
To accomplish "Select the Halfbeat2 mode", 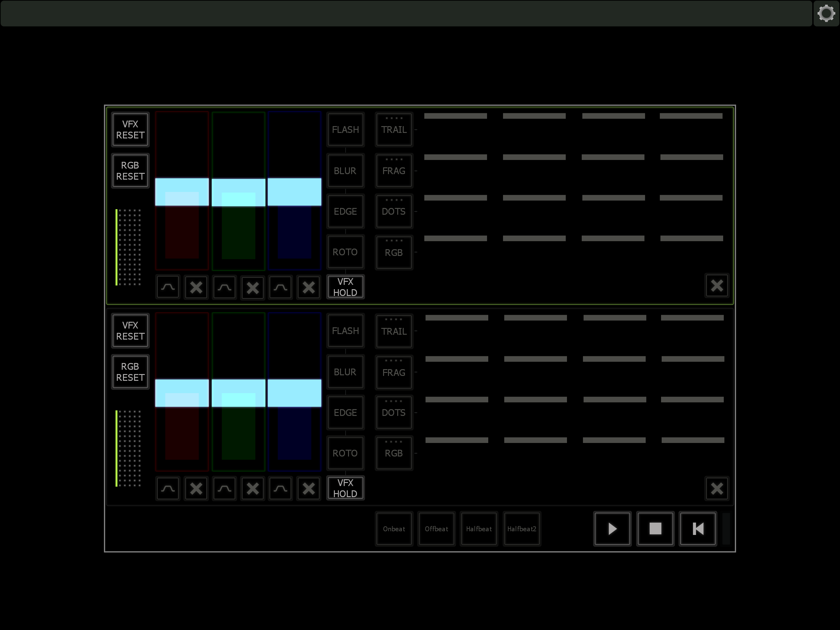I will coord(521,528).
